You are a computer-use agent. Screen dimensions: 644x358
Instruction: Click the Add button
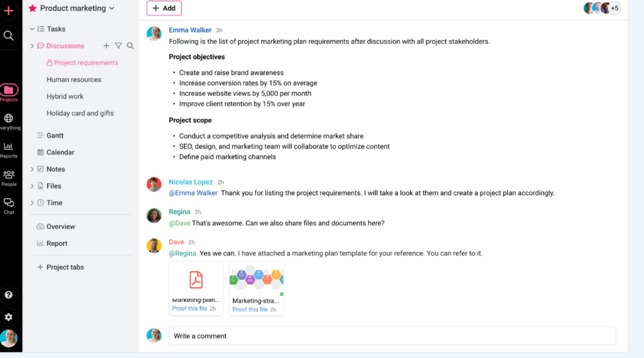coord(164,8)
